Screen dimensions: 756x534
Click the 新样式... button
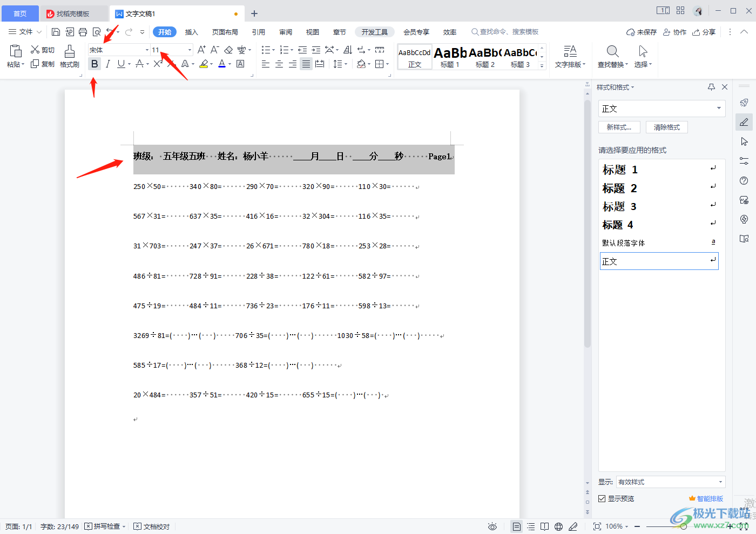[x=619, y=127]
